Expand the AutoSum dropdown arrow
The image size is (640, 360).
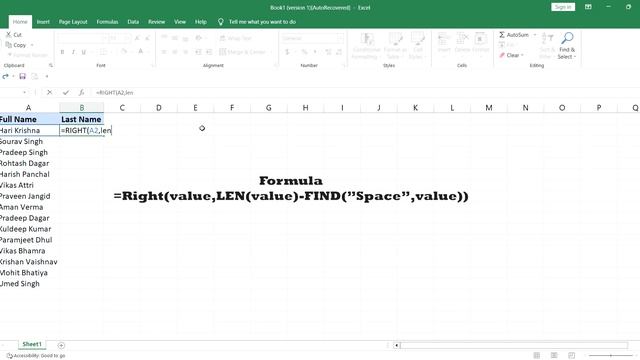[535, 35]
